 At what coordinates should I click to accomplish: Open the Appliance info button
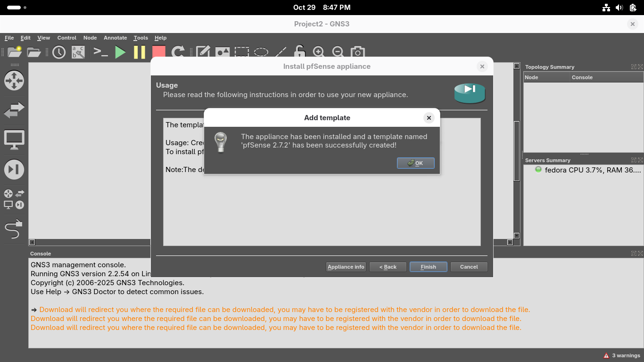point(346,267)
